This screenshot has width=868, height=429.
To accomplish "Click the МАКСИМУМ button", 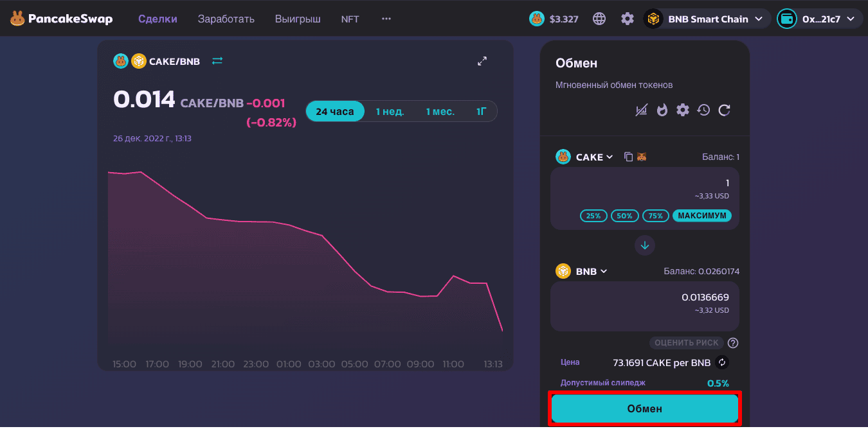I will (702, 216).
